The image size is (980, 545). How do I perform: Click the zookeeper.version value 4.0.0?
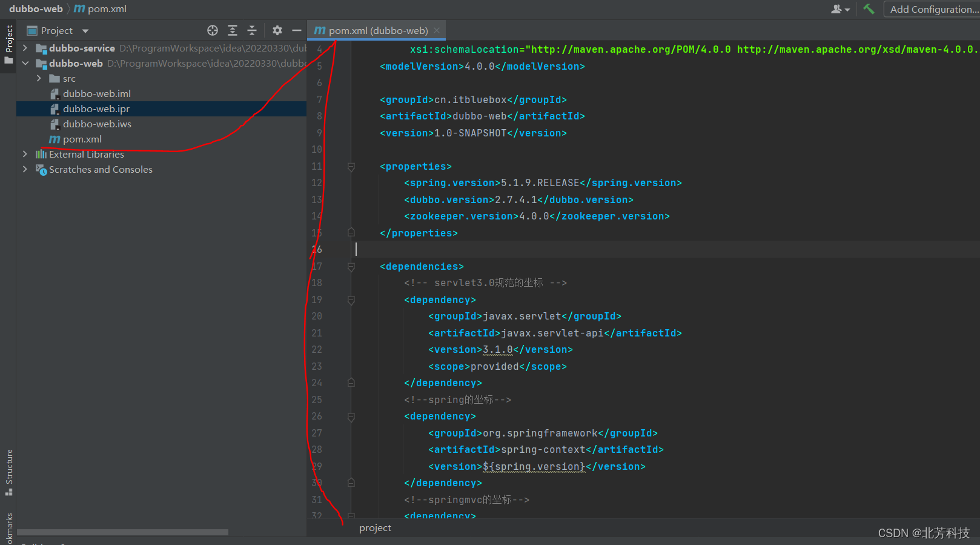point(534,216)
